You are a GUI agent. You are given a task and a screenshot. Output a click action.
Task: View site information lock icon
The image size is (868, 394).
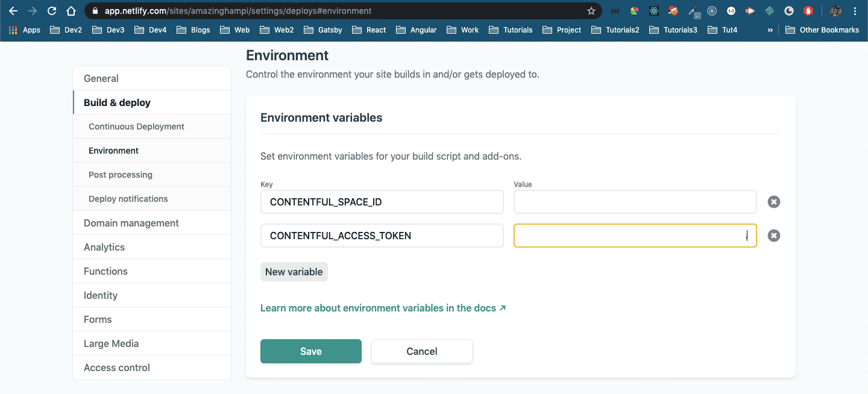[x=95, y=11]
